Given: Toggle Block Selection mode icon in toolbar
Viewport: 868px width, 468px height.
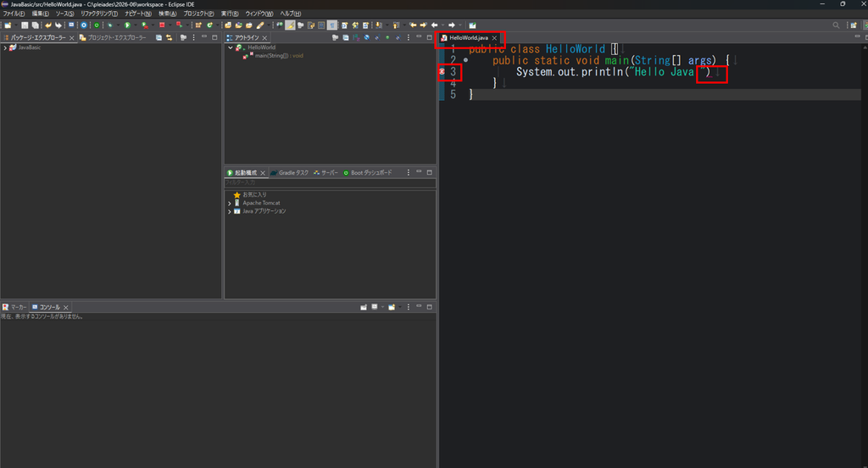Looking at the screenshot, I should (x=321, y=25).
